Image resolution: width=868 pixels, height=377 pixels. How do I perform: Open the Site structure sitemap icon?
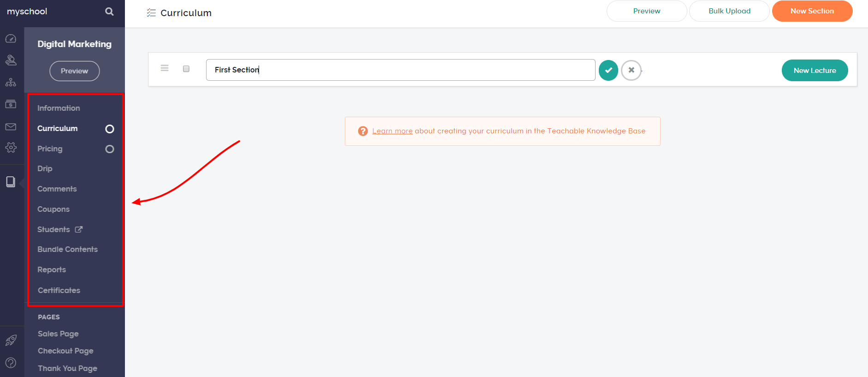click(x=11, y=82)
